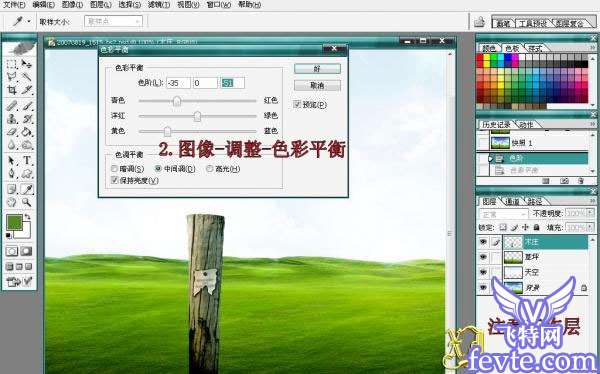Viewport: 600px width, 374px height.
Task: Select the Eyedropper tool in toolbox
Action: tap(26, 189)
